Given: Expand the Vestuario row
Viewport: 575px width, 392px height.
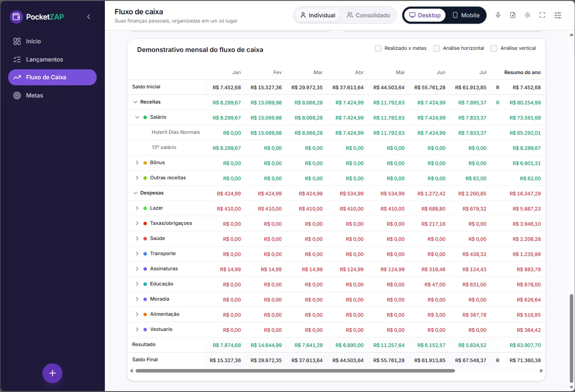Looking at the screenshot, I should point(137,330).
